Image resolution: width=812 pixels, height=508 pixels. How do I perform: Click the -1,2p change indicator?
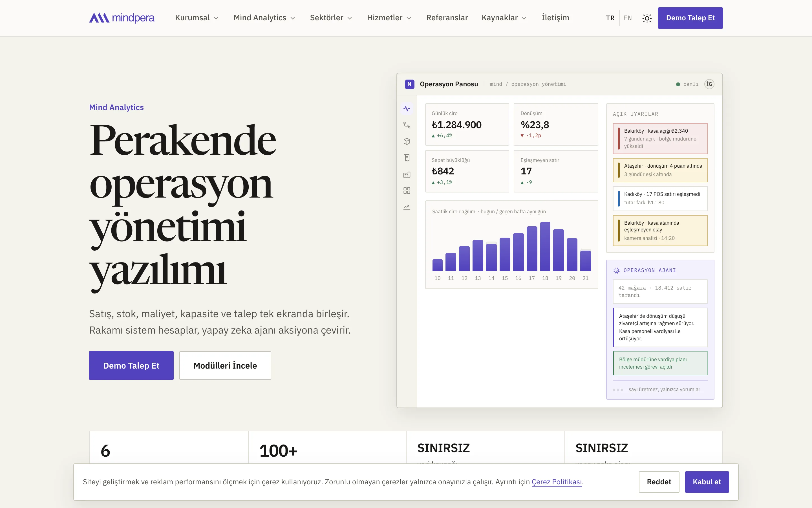tap(531, 135)
